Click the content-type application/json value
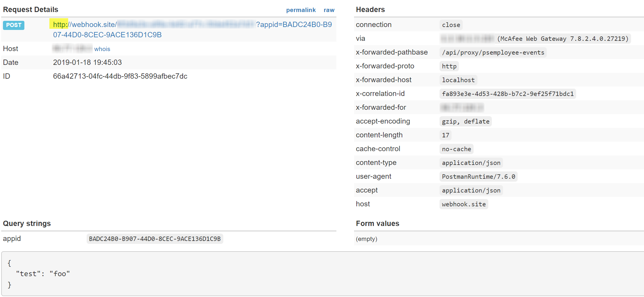This screenshot has width=644, height=297. pyautogui.click(x=471, y=163)
